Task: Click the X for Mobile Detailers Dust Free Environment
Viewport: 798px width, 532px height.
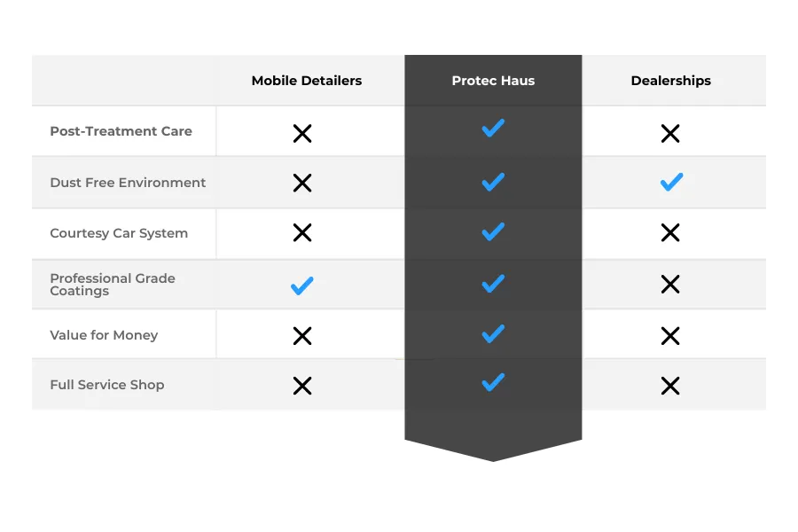Action: click(302, 183)
